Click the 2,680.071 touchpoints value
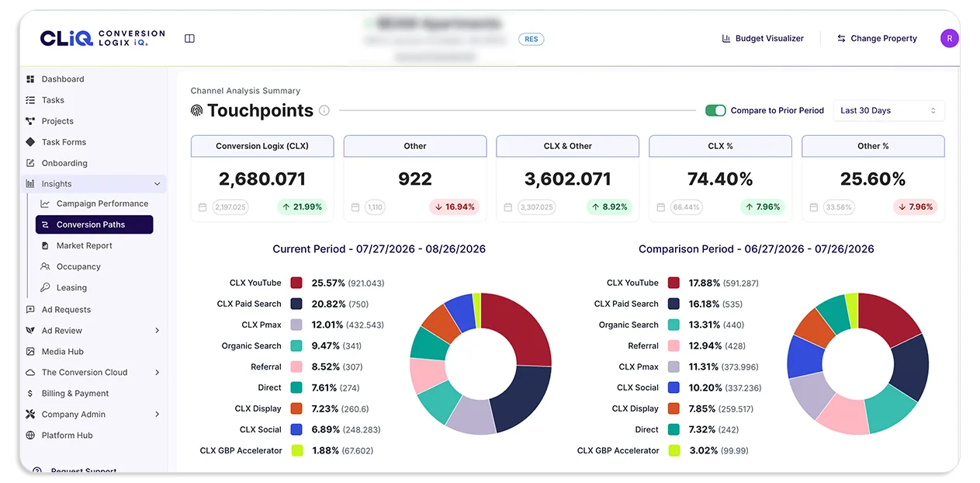Screen dimensions: 980x483 (262, 179)
